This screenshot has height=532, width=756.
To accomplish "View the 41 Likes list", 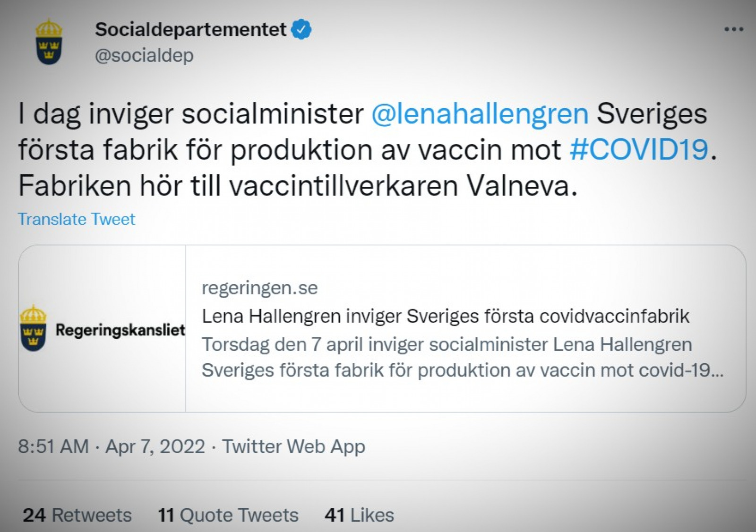I will click(360, 515).
